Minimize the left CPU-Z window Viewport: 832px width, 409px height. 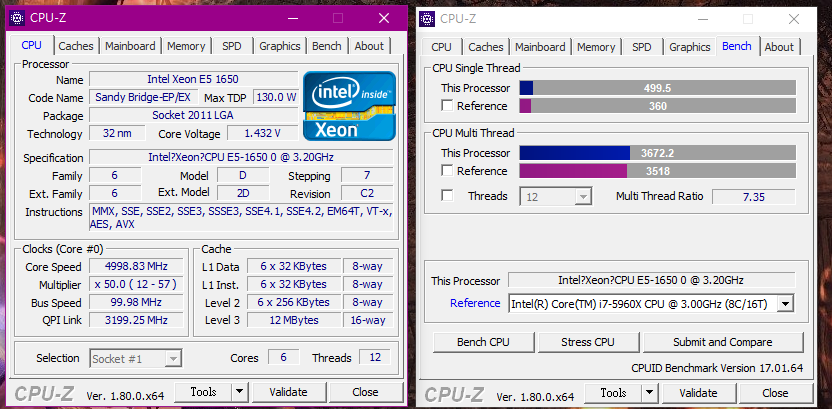[x=292, y=18]
